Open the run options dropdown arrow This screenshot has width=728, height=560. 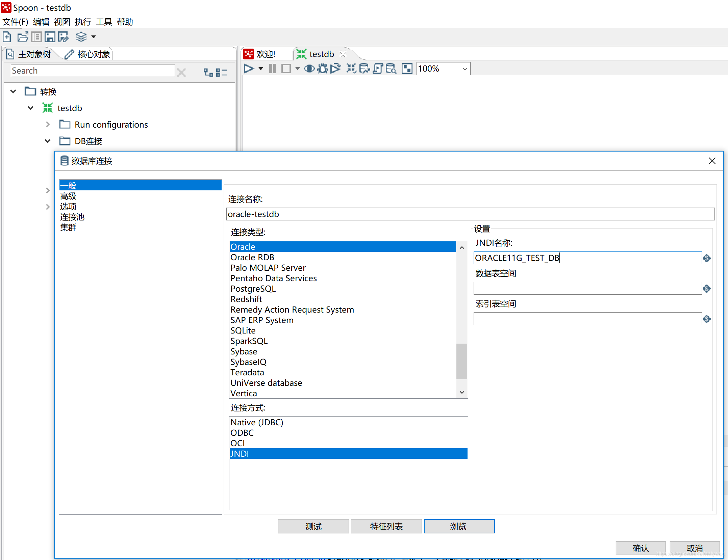260,69
